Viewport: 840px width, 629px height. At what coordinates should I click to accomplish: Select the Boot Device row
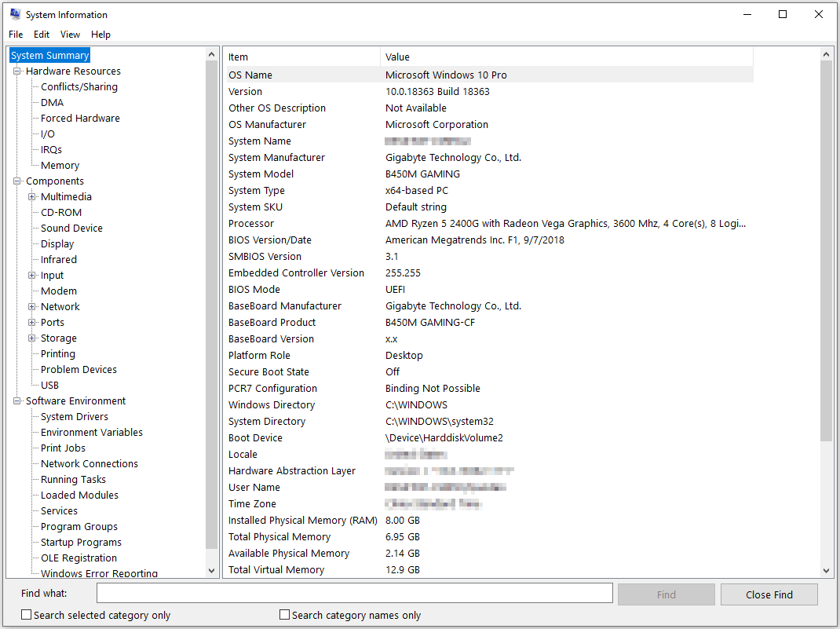tap(488, 437)
